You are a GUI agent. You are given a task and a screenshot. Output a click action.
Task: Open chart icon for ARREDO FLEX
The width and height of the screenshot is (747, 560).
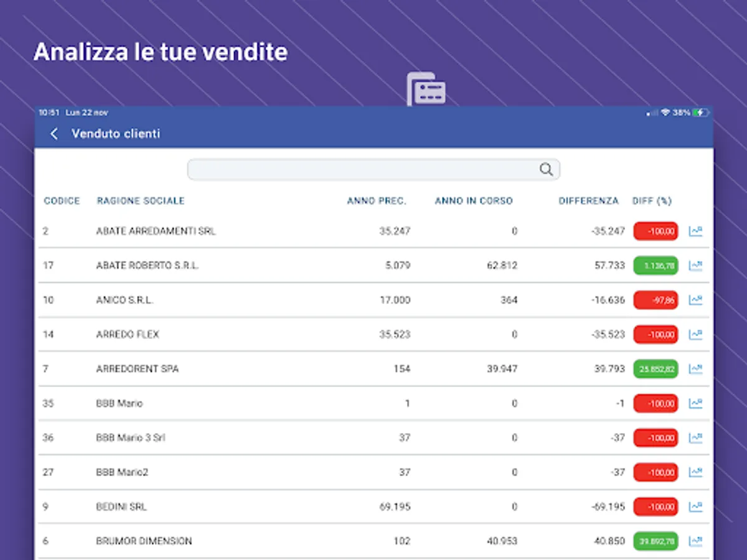(x=695, y=335)
